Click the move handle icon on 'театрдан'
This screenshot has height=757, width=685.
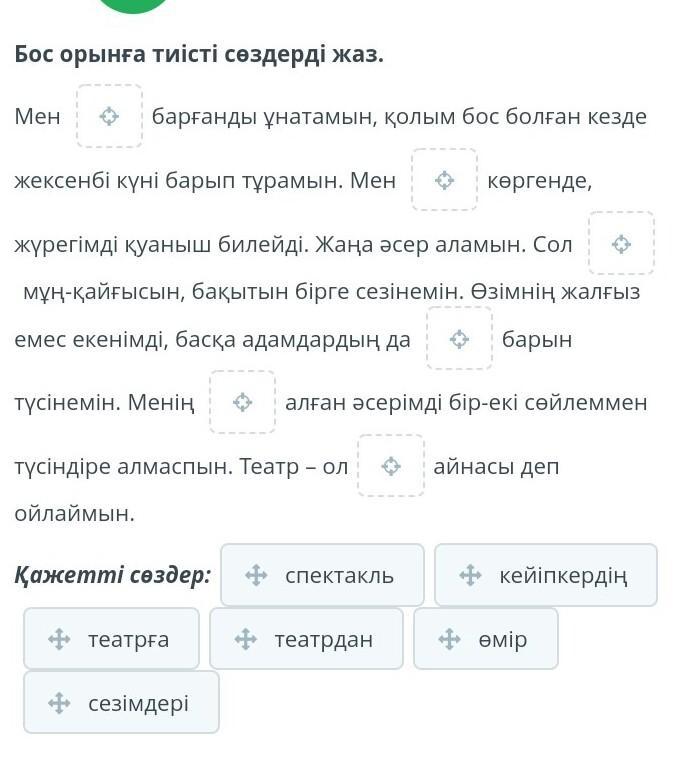[245, 639]
